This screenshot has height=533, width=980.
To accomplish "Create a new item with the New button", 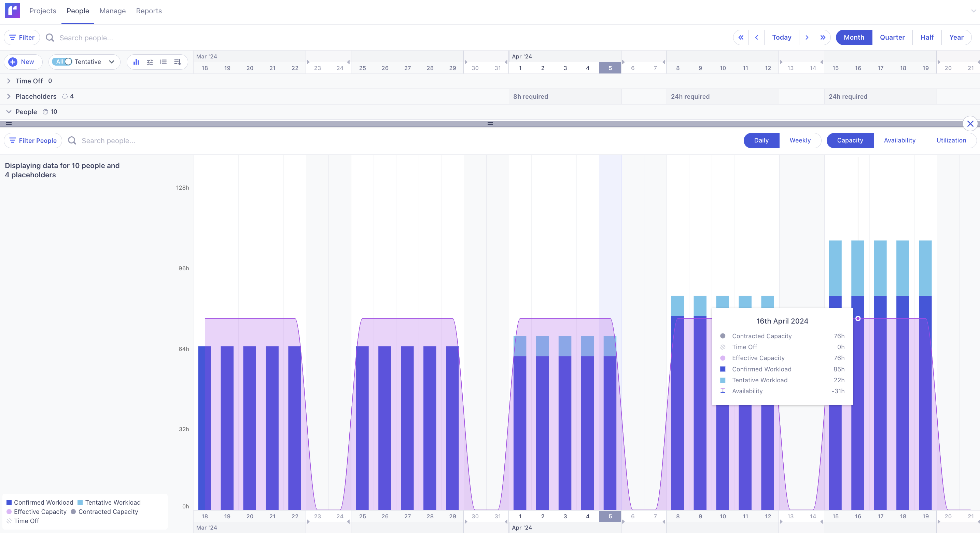I will click(23, 61).
